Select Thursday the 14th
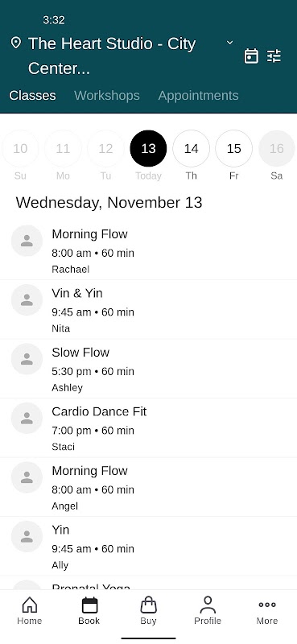This screenshot has width=297, height=644. click(191, 149)
